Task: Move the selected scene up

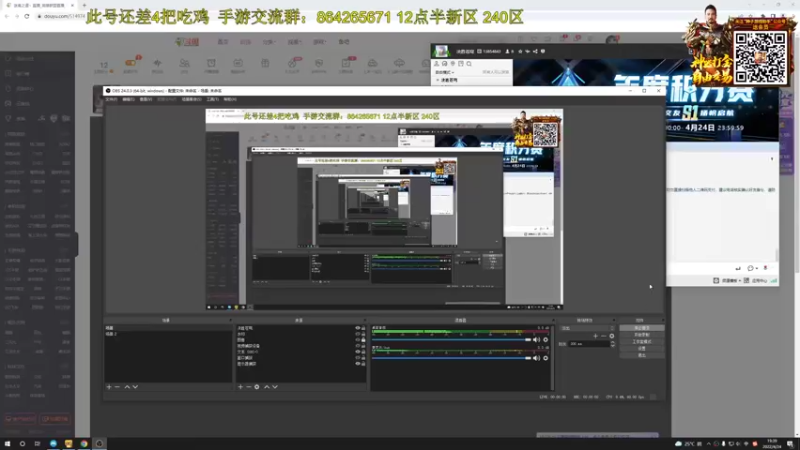Action: pyautogui.click(x=127, y=387)
